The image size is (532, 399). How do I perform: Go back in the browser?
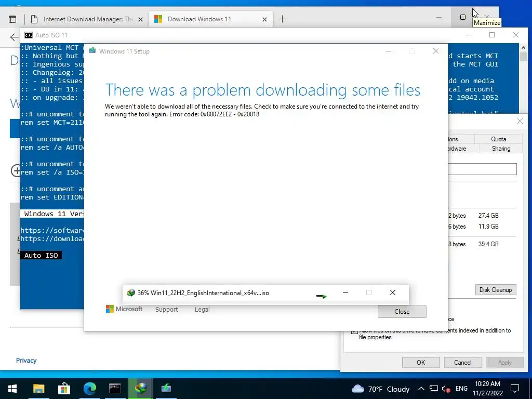(14, 37)
